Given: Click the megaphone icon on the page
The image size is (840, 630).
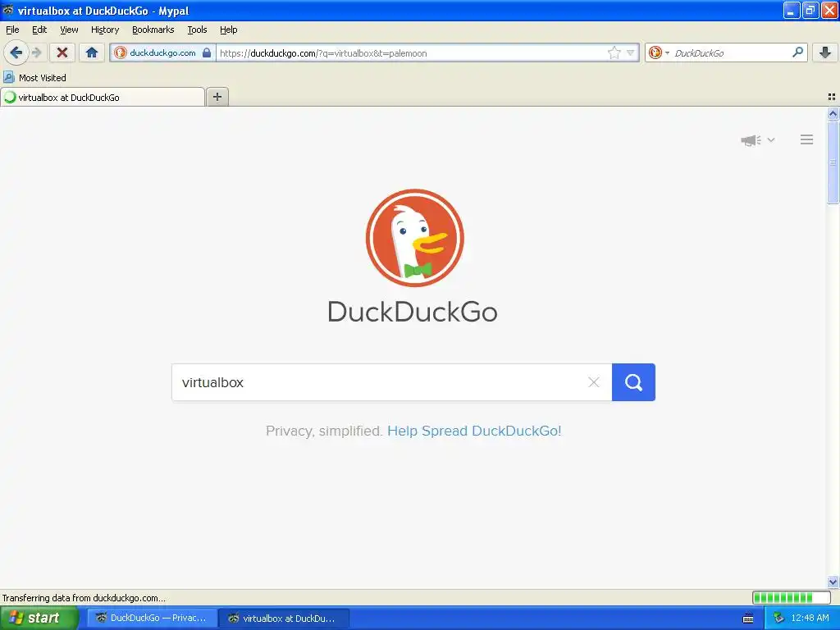Looking at the screenshot, I should [751, 140].
